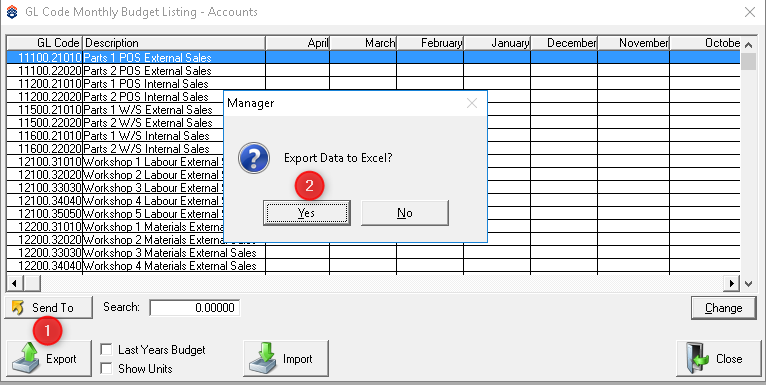Screen dimensions: 766x385
Task: Click into the Search input field
Action: 194,308
